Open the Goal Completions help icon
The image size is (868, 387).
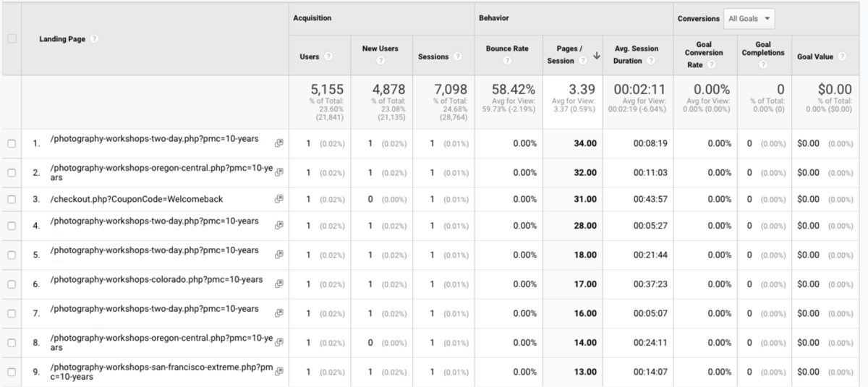point(763,64)
